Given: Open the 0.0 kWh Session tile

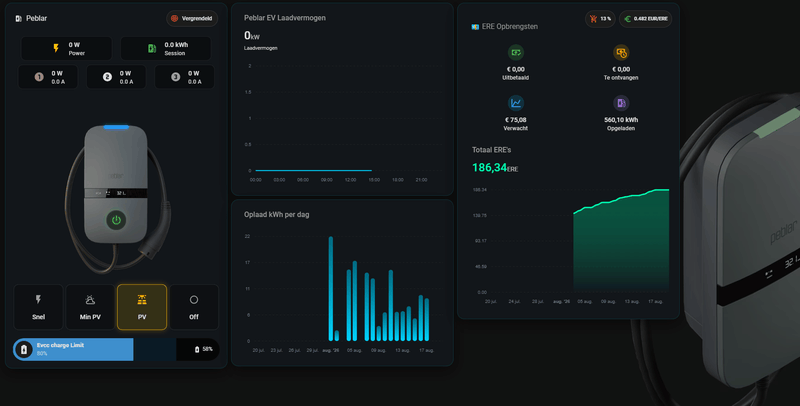Looking at the screenshot, I should 166,48.
